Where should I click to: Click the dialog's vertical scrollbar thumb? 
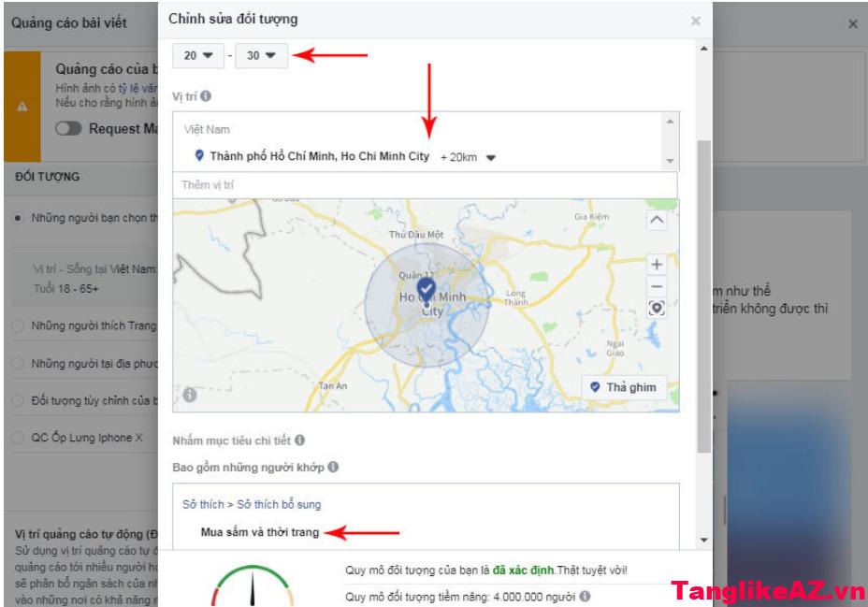[703, 296]
